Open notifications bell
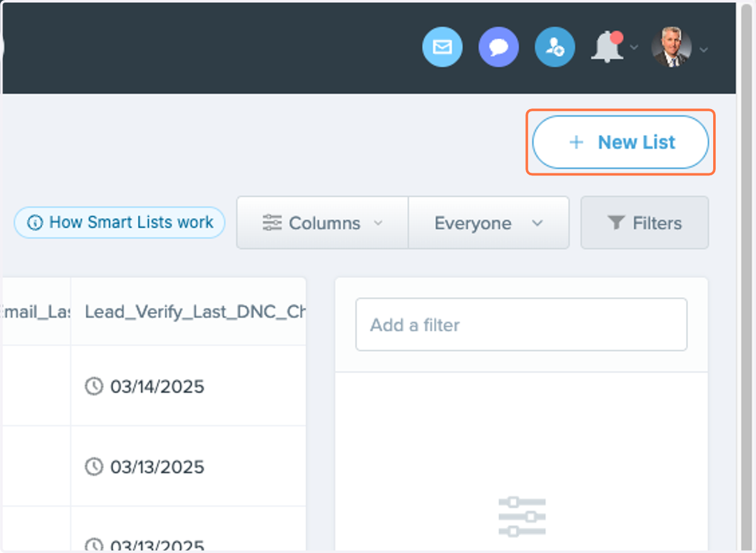Image resolution: width=756 pixels, height=553 pixels. [x=607, y=47]
